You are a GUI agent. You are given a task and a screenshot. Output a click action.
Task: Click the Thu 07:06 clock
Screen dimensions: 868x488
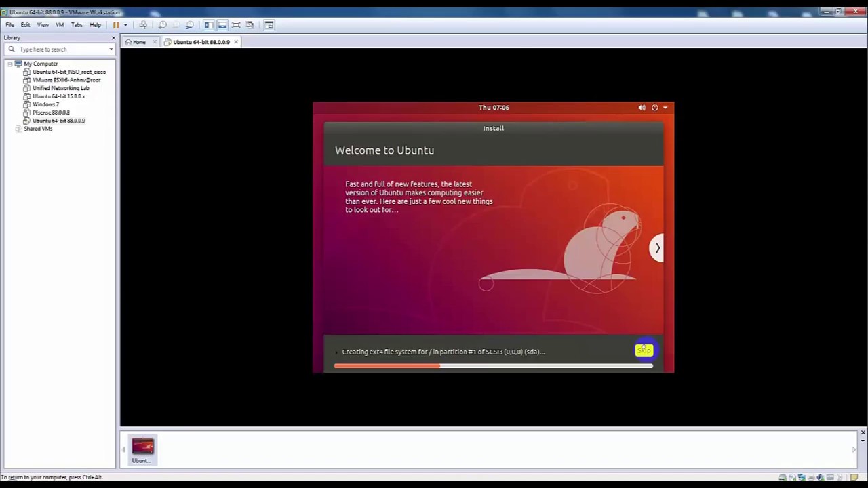point(494,108)
